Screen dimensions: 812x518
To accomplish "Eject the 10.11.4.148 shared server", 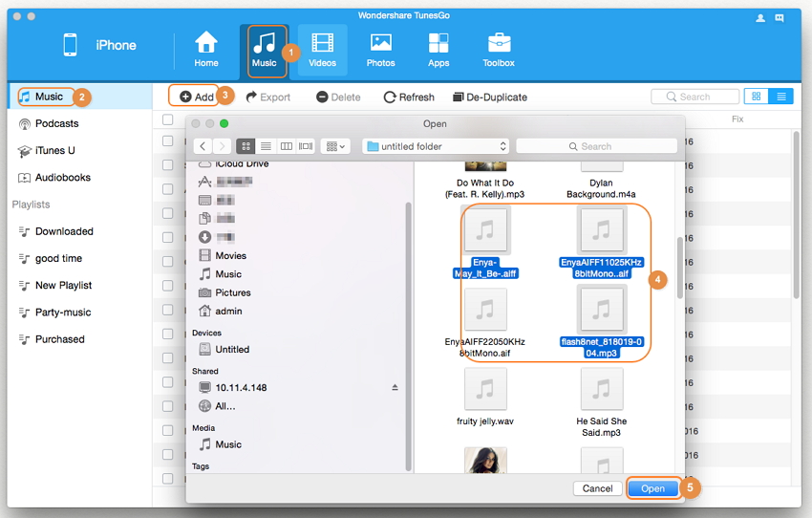I will tap(395, 387).
